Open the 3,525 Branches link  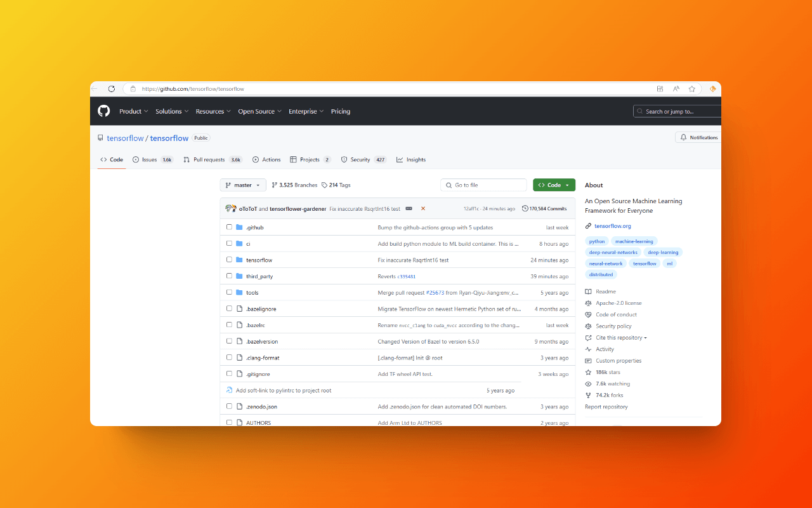[x=294, y=185]
